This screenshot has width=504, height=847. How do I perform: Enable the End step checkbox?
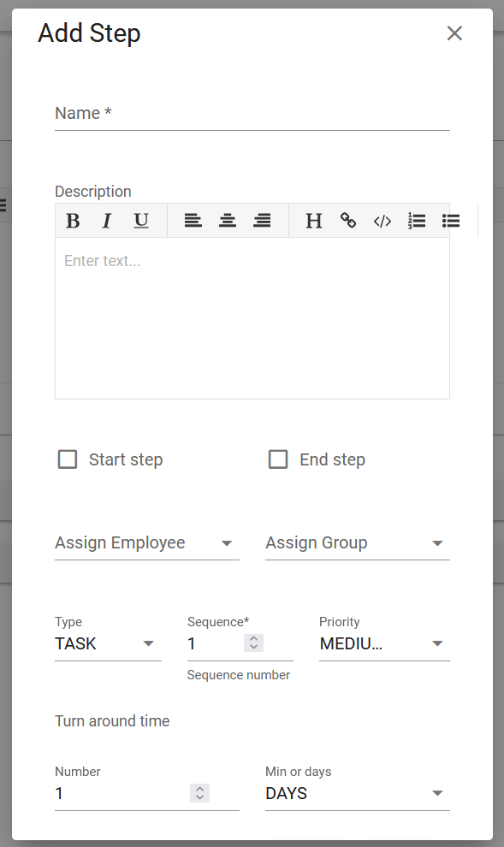tap(278, 459)
